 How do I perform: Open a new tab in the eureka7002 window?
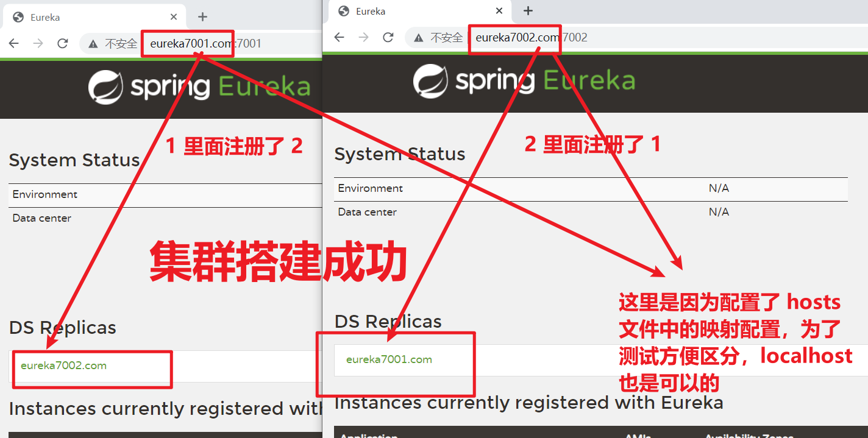click(528, 11)
